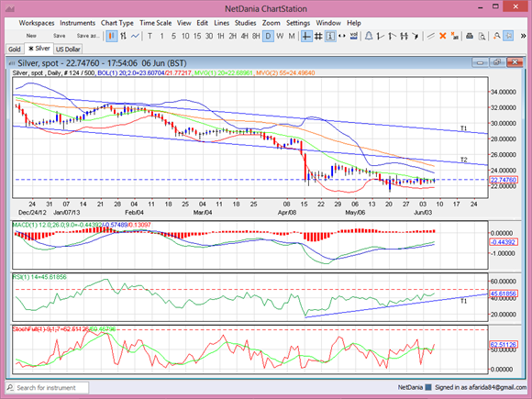Open the Settings menu
The image size is (532, 399).
click(x=298, y=23)
